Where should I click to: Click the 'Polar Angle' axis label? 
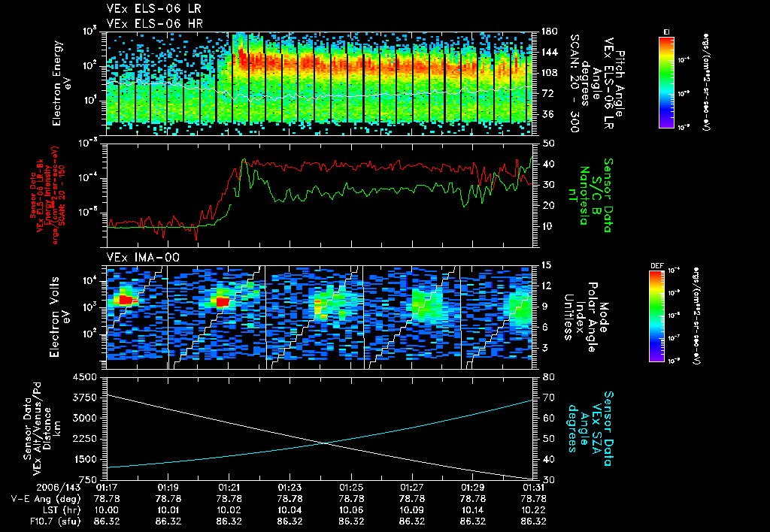coord(592,317)
